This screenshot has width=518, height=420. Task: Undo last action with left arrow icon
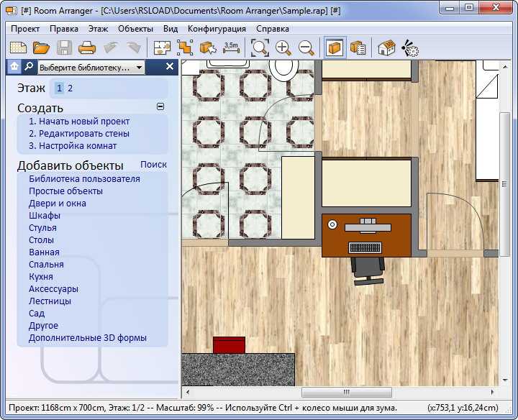click(x=111, y=48)
